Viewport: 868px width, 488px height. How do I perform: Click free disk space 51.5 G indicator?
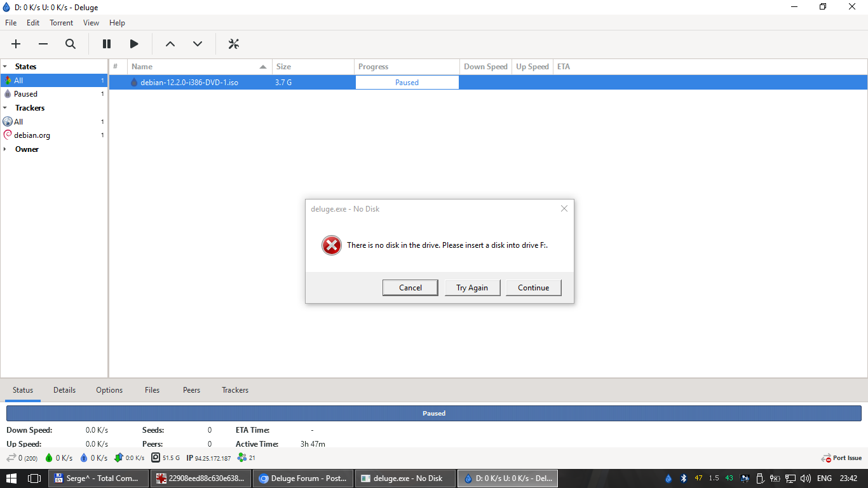(x=166, y=457)
